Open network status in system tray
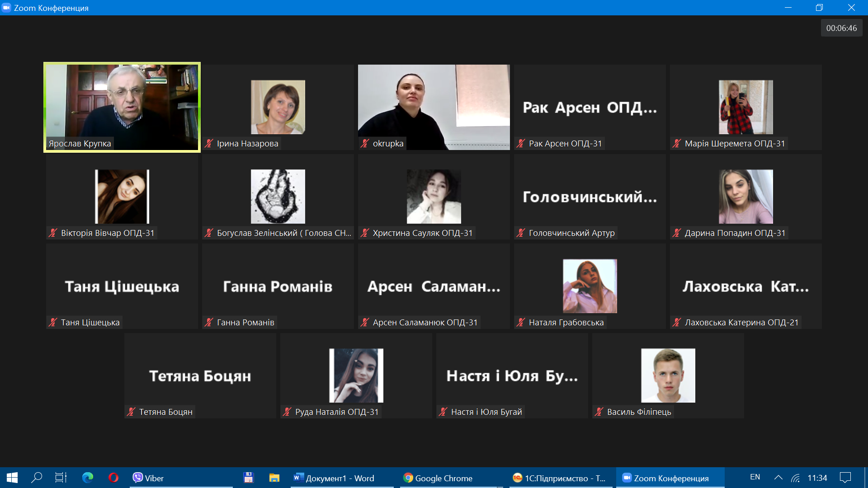The image size is (868, 488). (x=796, y=478)
